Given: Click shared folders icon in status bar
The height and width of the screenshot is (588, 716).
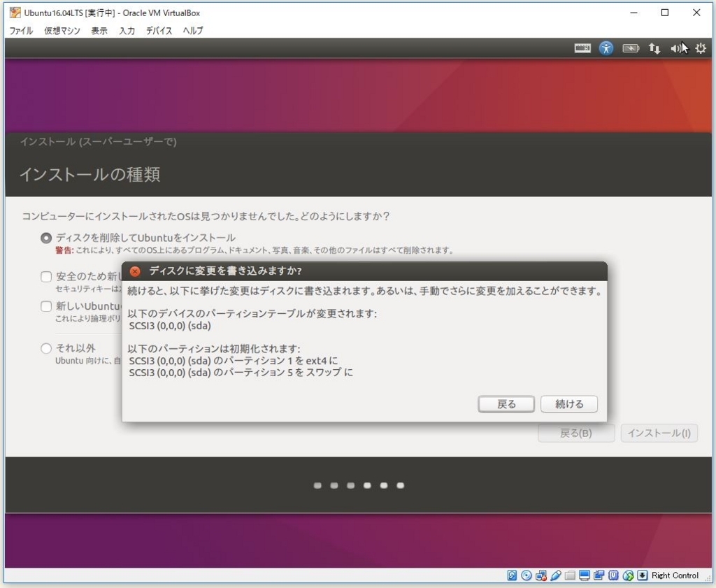Looking at the screenshot, I should (x=570, y=575).
